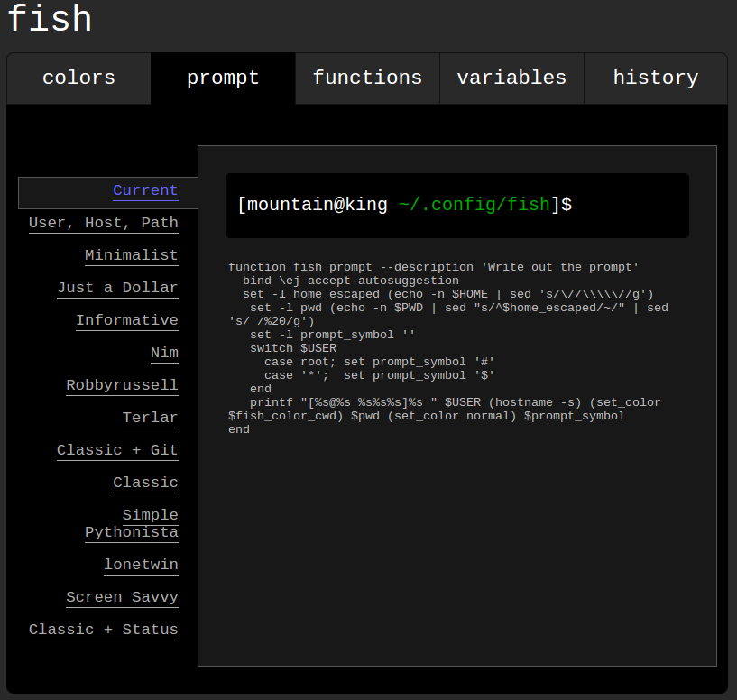The width and height of the screenshot is (737, 700).
Task: Click the 'switch $USER' code line
Action: (293, 348)
